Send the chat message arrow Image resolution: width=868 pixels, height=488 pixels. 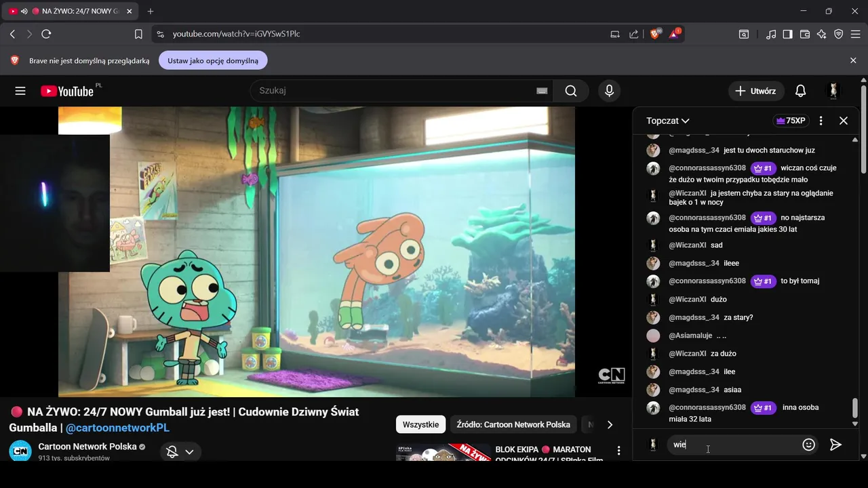[835, 445]
